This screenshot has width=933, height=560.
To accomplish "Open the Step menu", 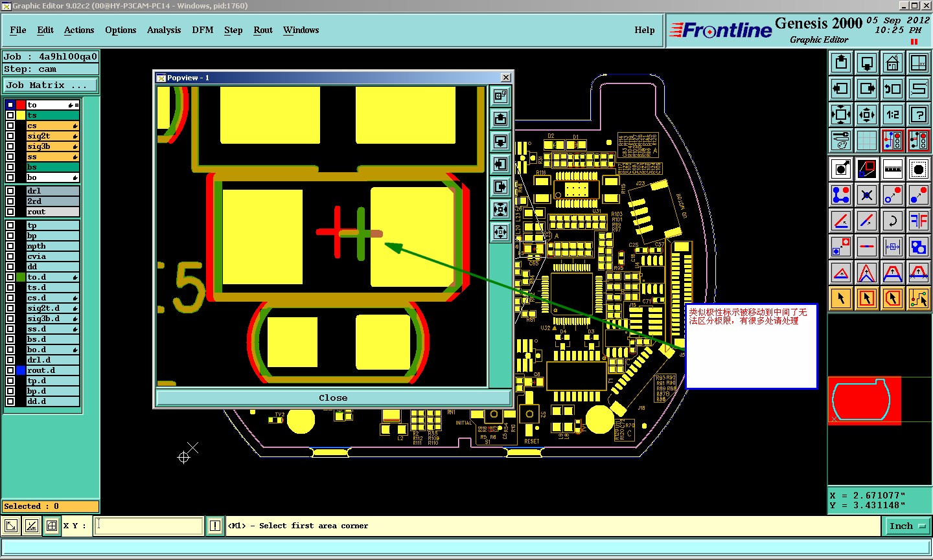I will (233, 30).
